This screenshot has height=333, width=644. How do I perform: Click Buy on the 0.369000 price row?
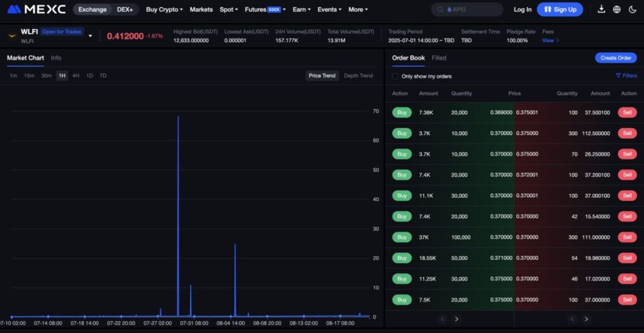pos(402,112)
